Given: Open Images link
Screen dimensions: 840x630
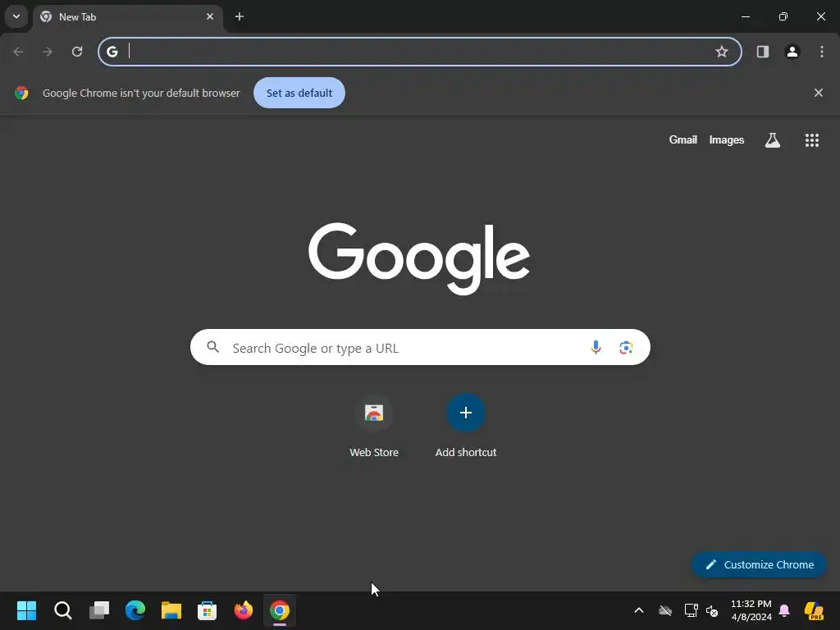Looking at the screenshot, I should pos(727,139).
